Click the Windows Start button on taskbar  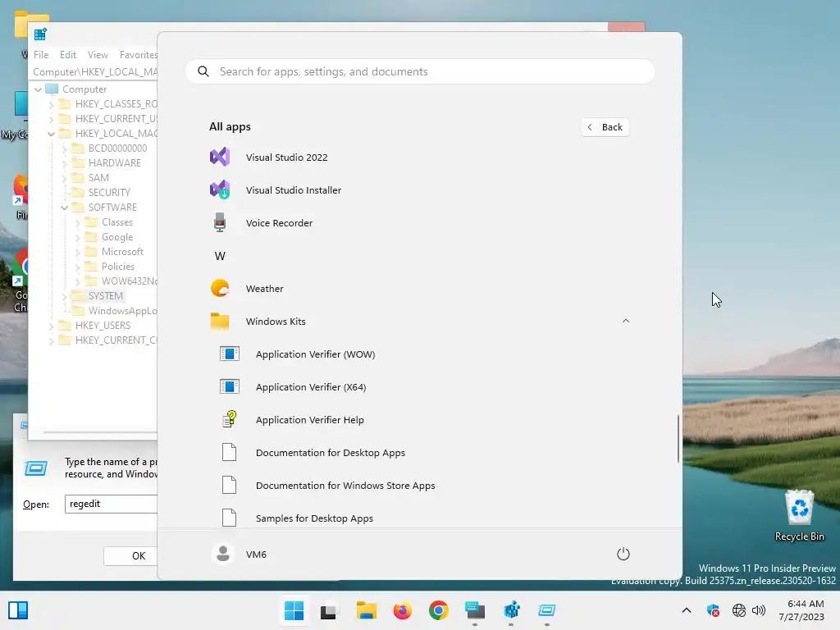pyautogui.click(x=294, y=610)
